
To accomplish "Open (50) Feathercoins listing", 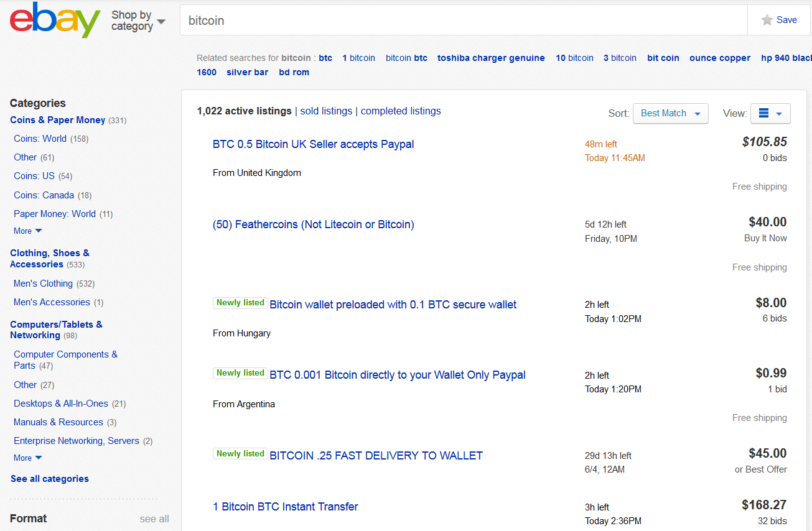I will click(x=314, y=224).
